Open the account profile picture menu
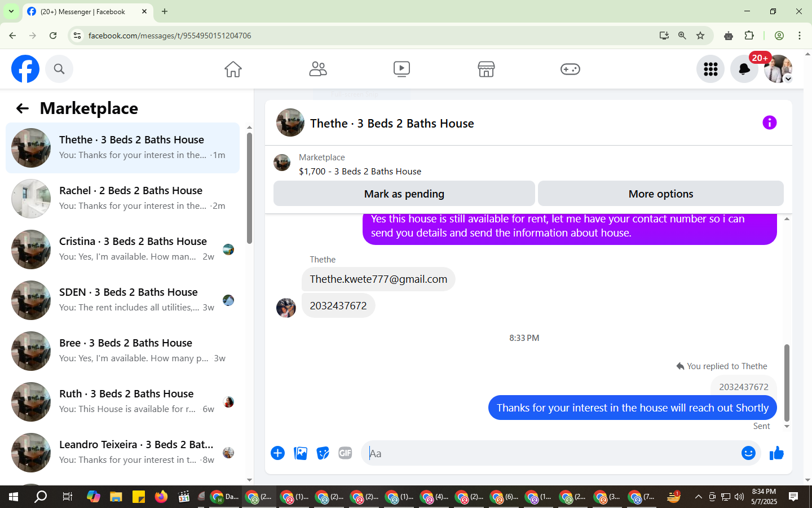The image size is (812, 508). click(x=778, y=69)
